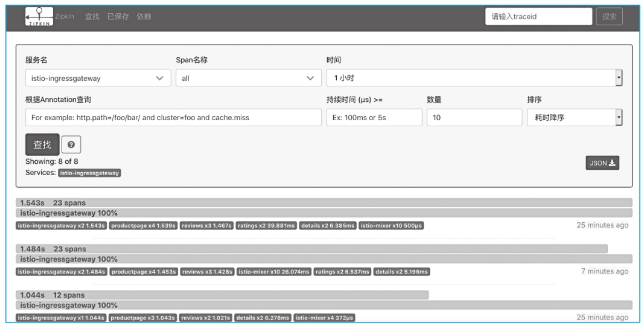
Task: Click the 数量 field containing 10
Action: (474, 118)
